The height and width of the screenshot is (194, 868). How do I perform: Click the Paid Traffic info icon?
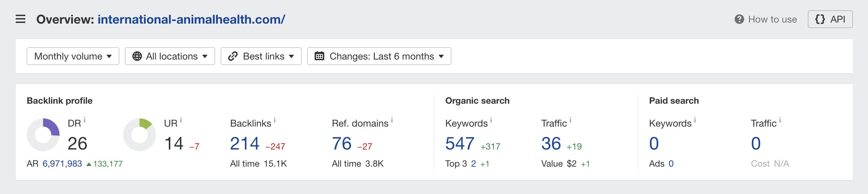pos(780,120)
